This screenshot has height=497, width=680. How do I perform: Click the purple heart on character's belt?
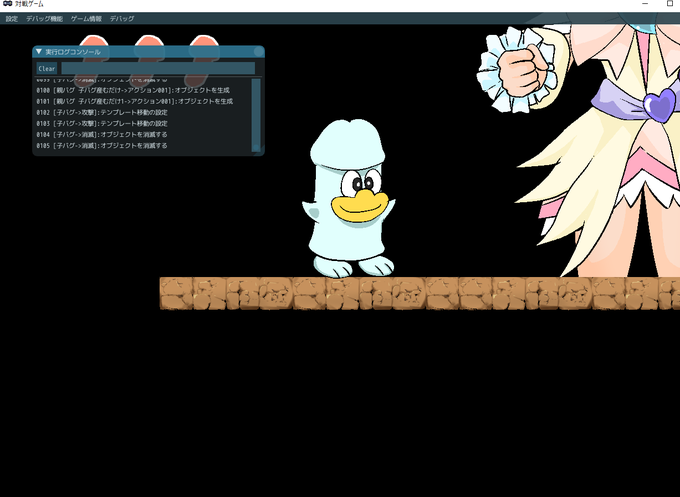(658, 104)
